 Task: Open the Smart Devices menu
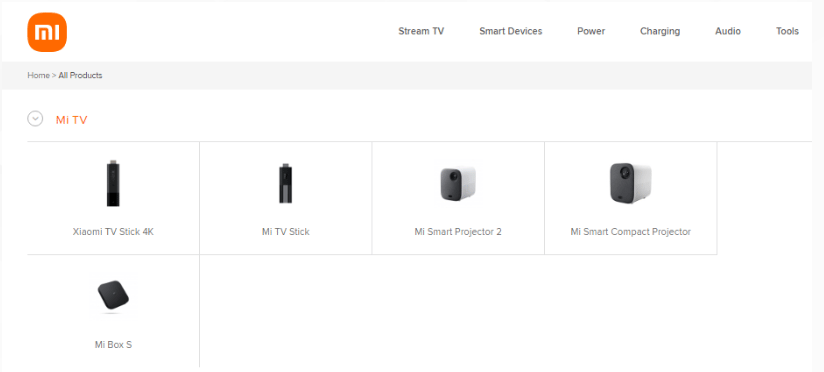coord(510,32)
